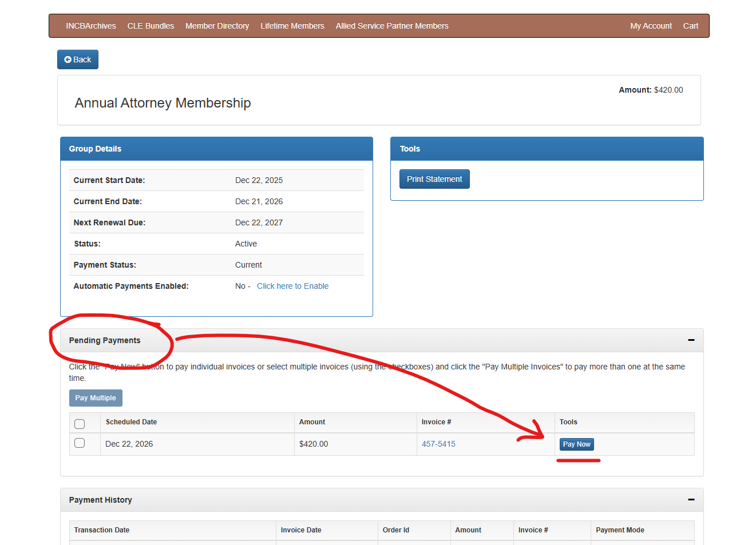This screenshot has height=545, width=756.
Task: Click the Print Statement button
Action: click(x=434, y=179)
